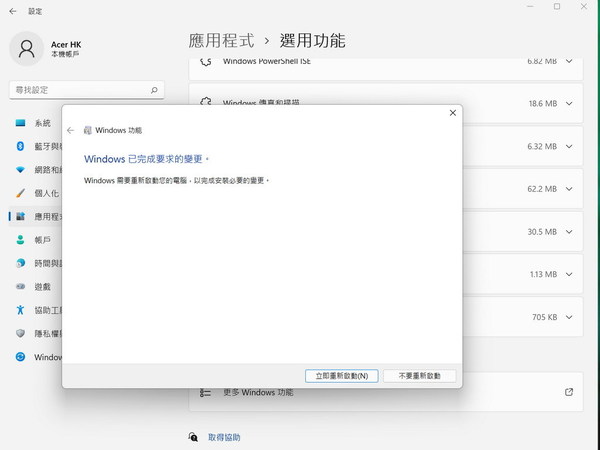Click the Settings window back arrow
The width and height of the screenshot is (600, 450).
tap(13, 11)
